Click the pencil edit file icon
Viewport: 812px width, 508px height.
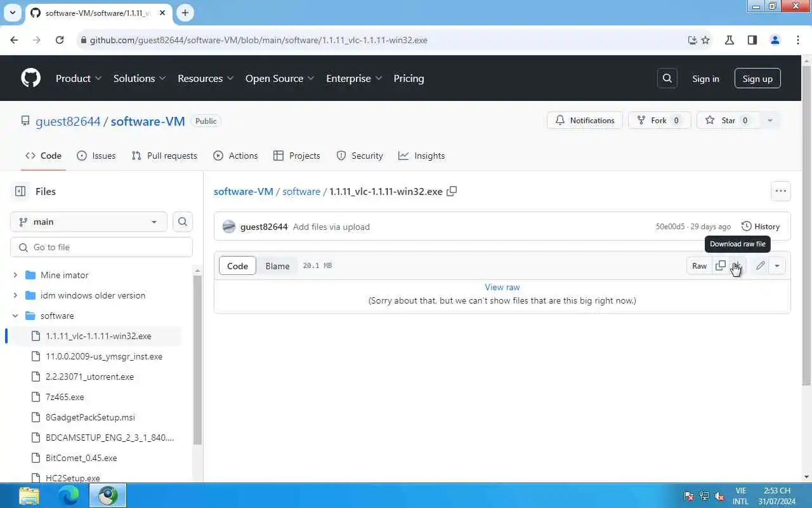coord(760,265)
